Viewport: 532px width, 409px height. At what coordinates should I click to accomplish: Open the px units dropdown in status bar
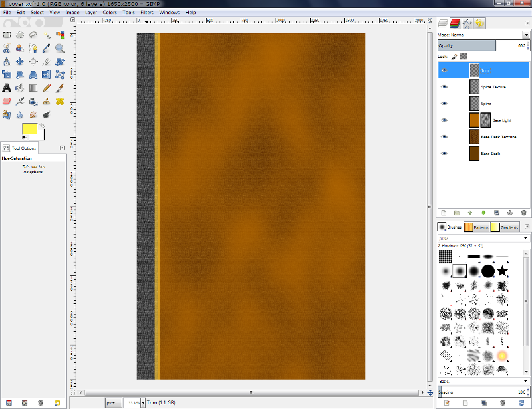point(113,402)
